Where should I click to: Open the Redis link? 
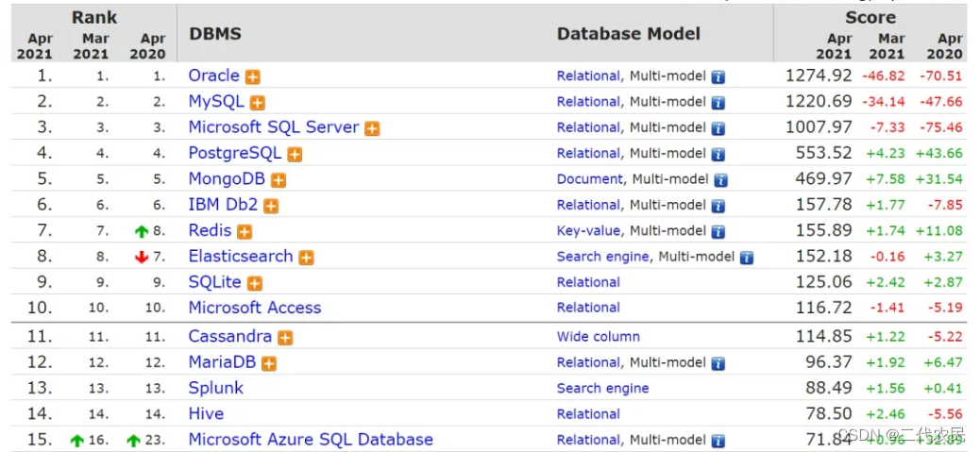[x=210, y=229]
